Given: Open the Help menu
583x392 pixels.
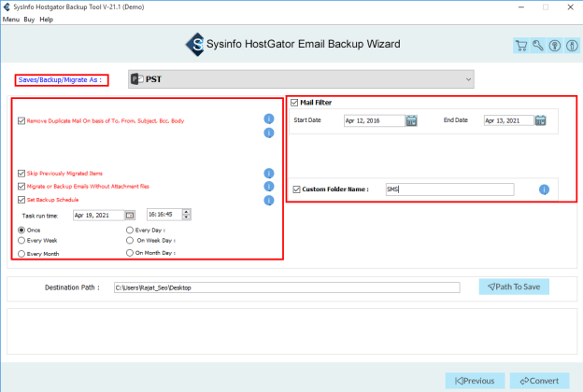Looking at the screenshot, I should click(47, 20).
